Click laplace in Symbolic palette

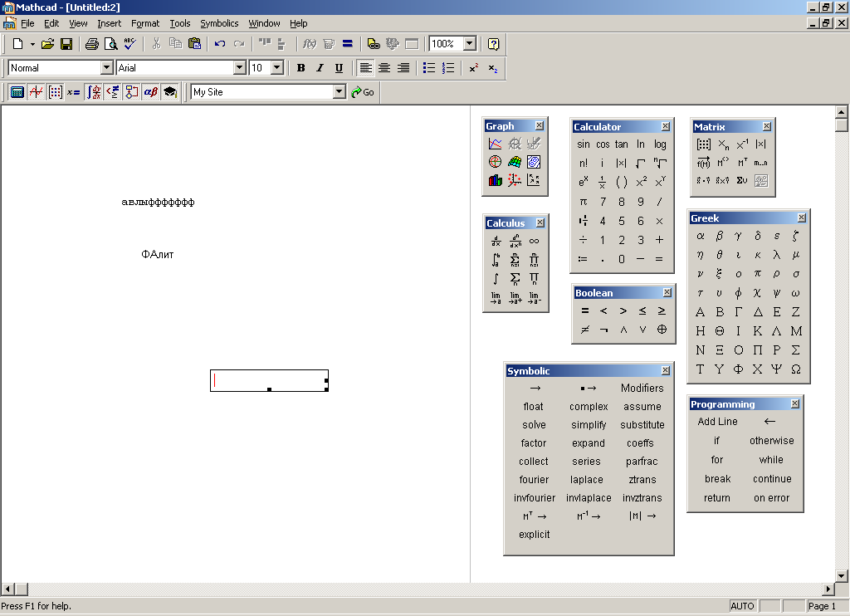tap(587, 480)
